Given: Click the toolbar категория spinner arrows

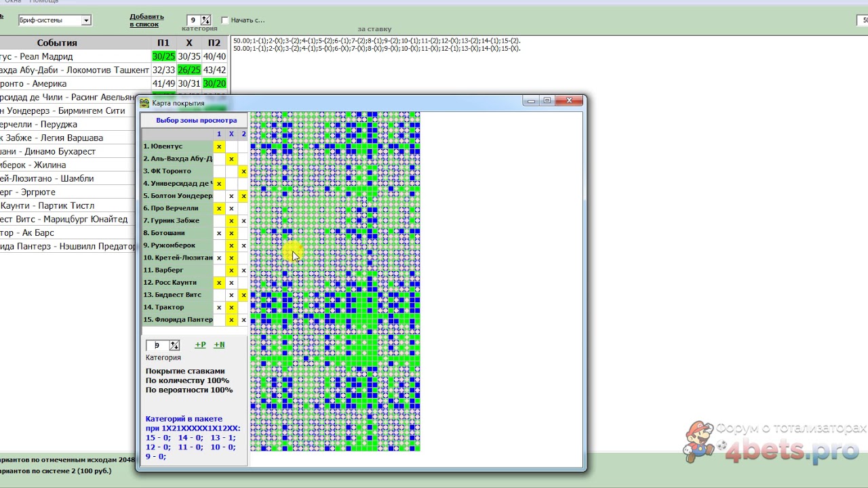Looking at the screenshot, I should click(206, 20).
